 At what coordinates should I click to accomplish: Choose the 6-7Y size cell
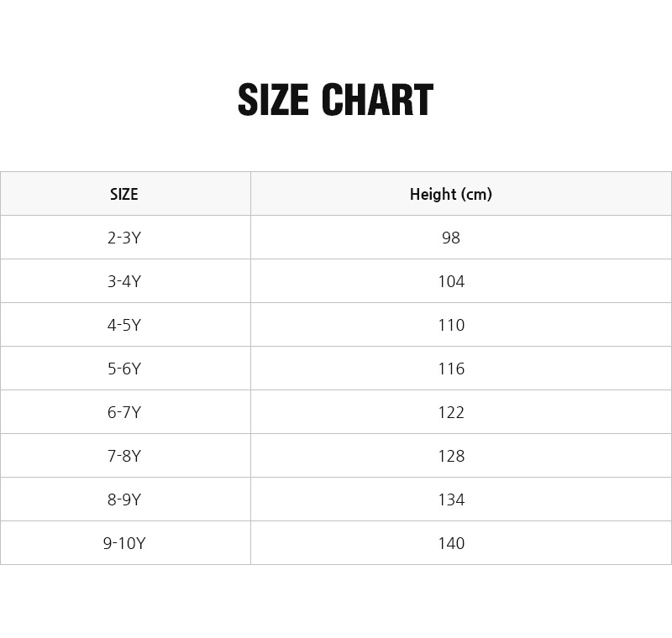[124, 412]
